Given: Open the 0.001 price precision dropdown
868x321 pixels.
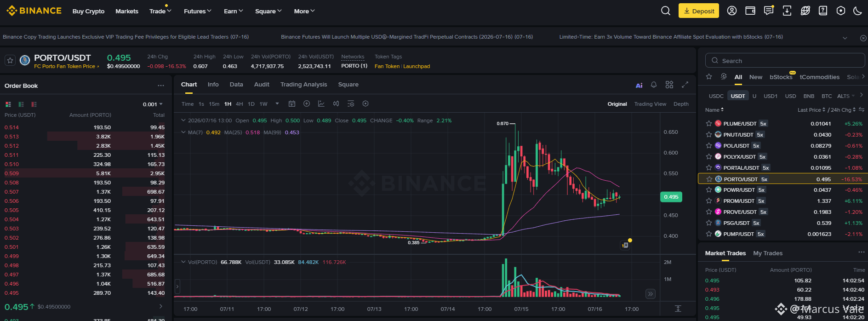Looking at the screenshot, I should click(153, 104).
